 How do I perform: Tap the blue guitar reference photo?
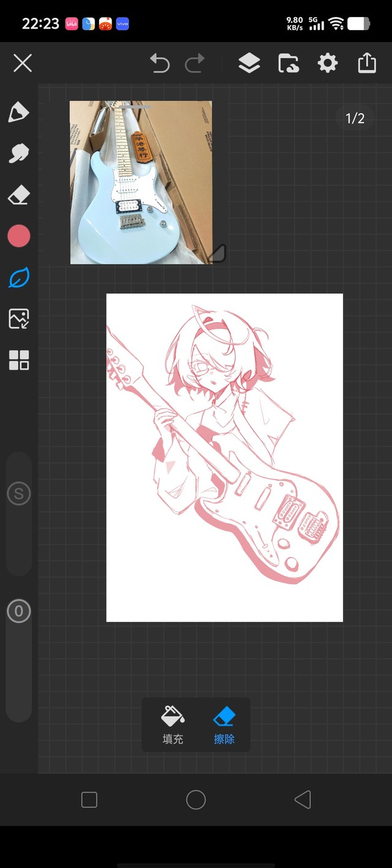click(141, 183)
